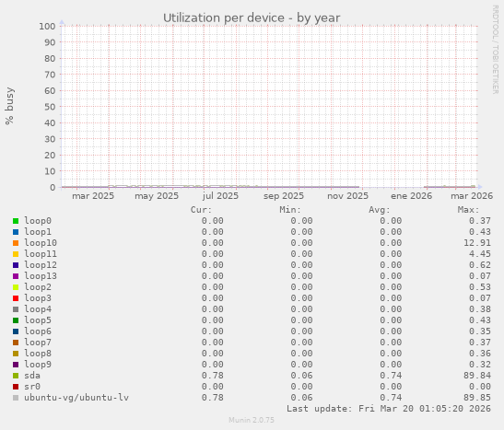Click sda minimum value 0.06
Screen dimensions: 504x430
point(301,376)
